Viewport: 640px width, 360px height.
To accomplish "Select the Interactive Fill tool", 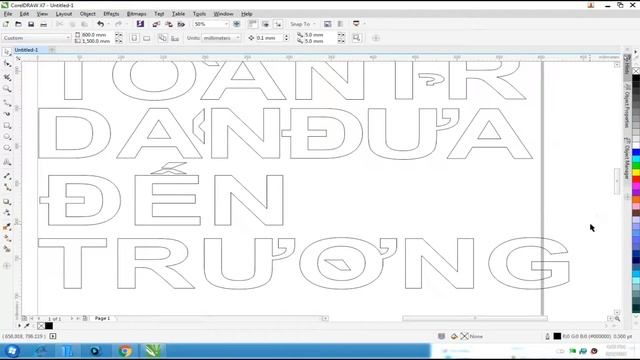I will (7, 238).
